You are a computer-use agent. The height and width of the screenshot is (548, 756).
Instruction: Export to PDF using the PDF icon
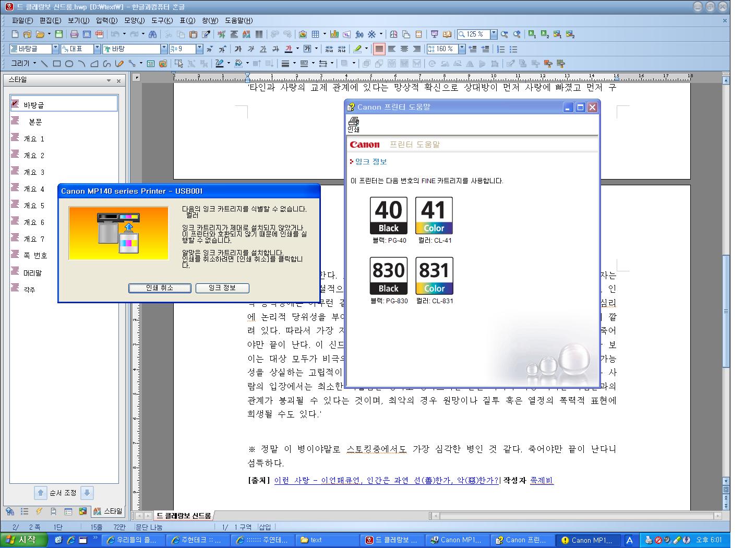coord(99,34)
